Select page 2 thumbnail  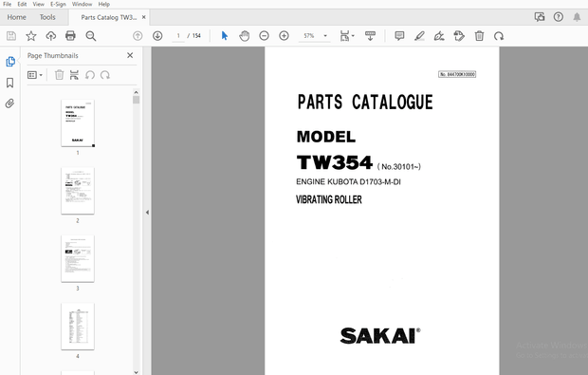(78, 191)
